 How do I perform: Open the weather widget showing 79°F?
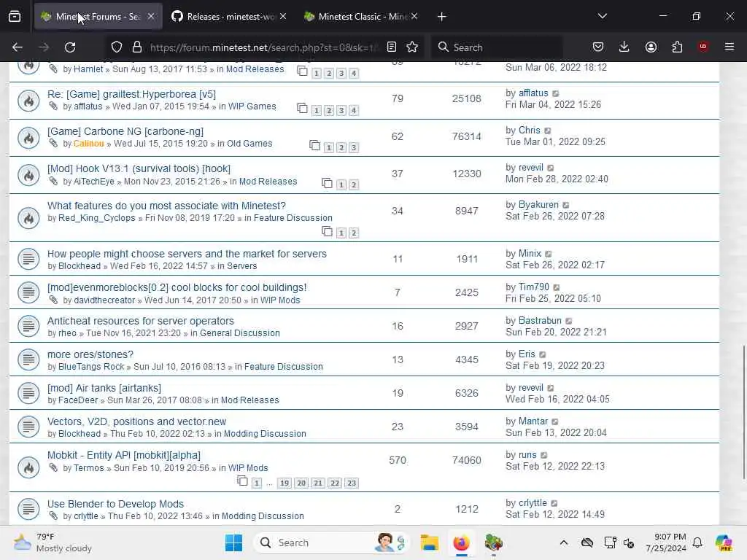coord(53,542)
